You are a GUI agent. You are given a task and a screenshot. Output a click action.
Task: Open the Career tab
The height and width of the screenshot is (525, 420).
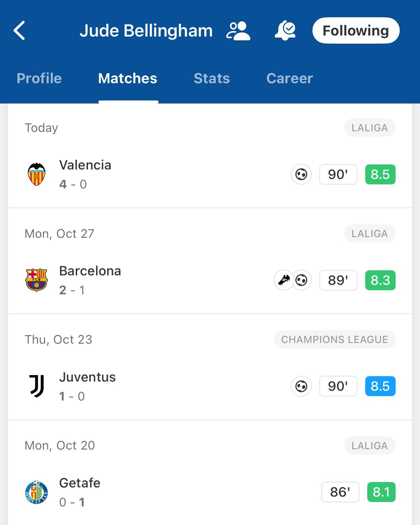click(289, 78)
